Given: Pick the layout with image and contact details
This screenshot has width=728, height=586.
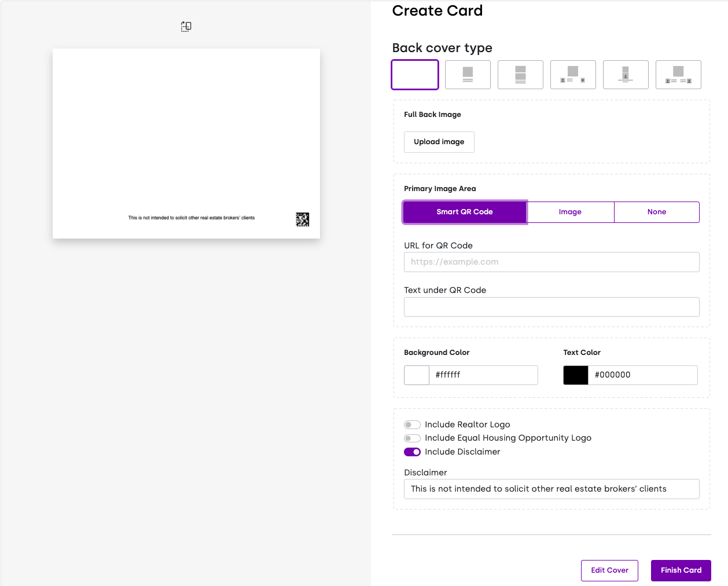Looking at the screenshot, I should [x=573, y=75].
